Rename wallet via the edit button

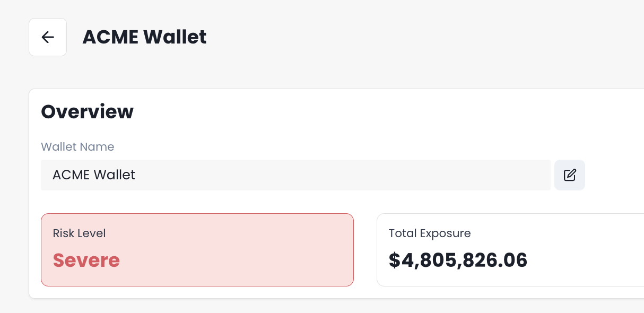[570, 175]
